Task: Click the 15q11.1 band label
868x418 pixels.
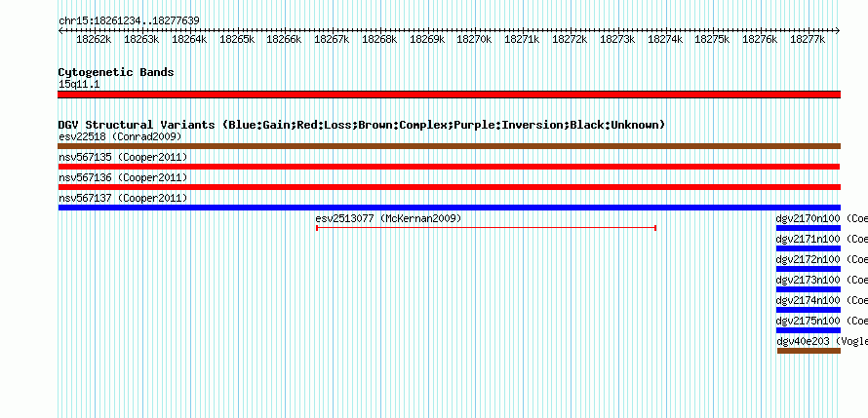Action: tap(79, 85)
